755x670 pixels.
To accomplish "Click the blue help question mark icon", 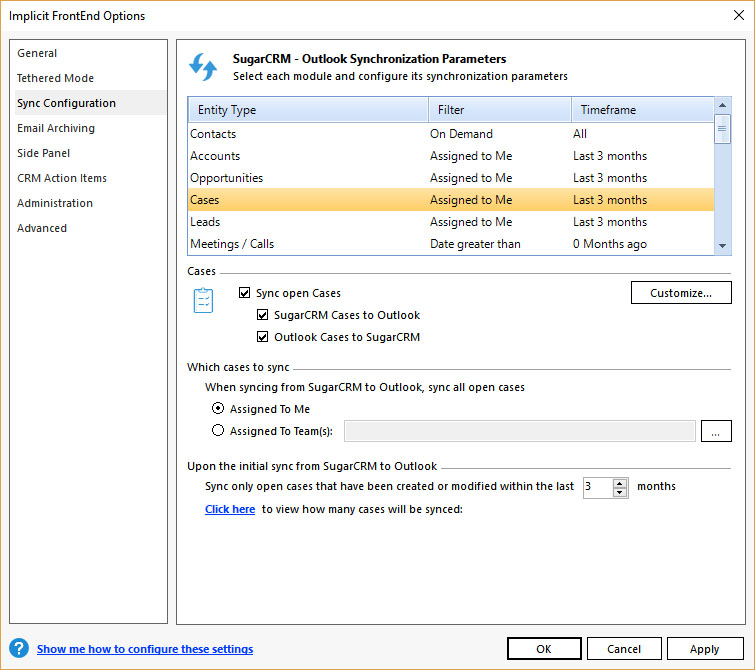I will pos(18,648).
